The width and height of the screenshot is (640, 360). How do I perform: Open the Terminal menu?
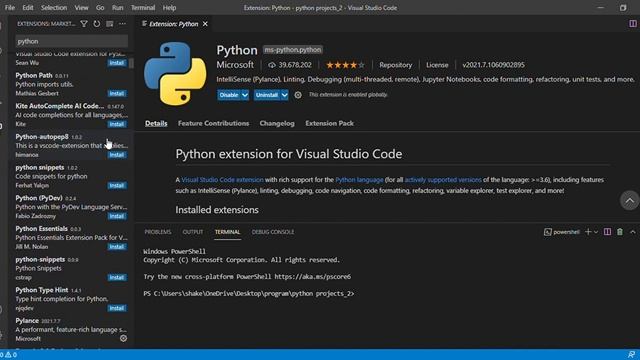[143, 8]
